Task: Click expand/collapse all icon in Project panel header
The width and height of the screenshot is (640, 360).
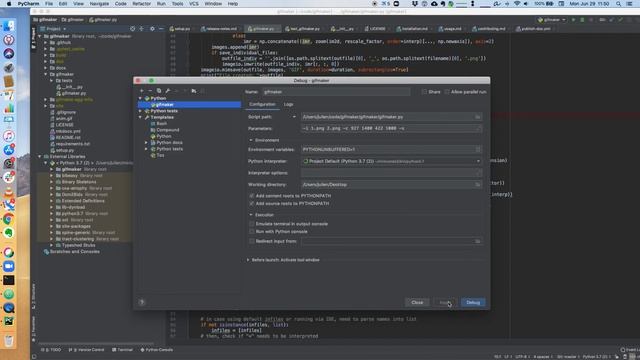Action: 142,29
